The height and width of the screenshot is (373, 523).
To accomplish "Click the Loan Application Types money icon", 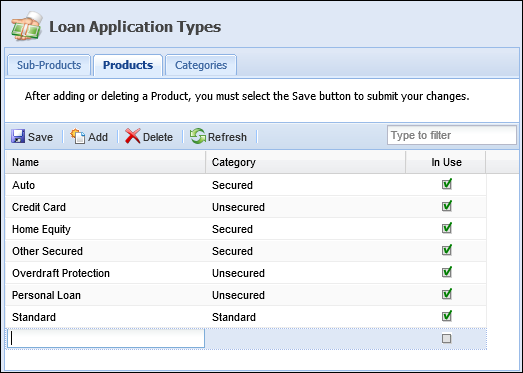I will [x=27, y=26].
